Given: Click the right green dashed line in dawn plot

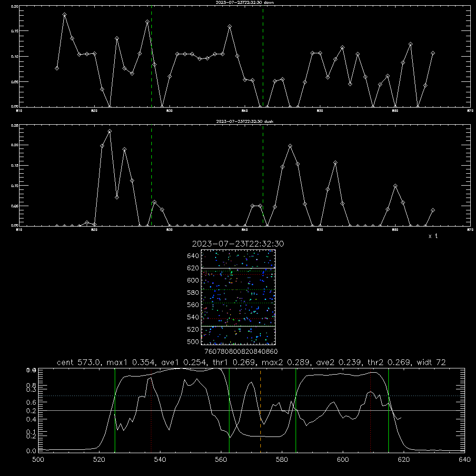Looking at the screenshot, I should (x=263, y=58).
